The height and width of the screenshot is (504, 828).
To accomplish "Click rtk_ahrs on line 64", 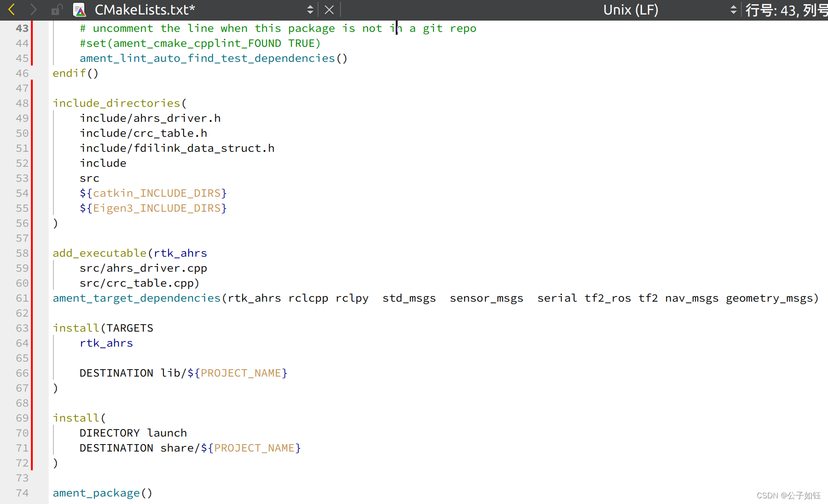I will pos(106,343).
